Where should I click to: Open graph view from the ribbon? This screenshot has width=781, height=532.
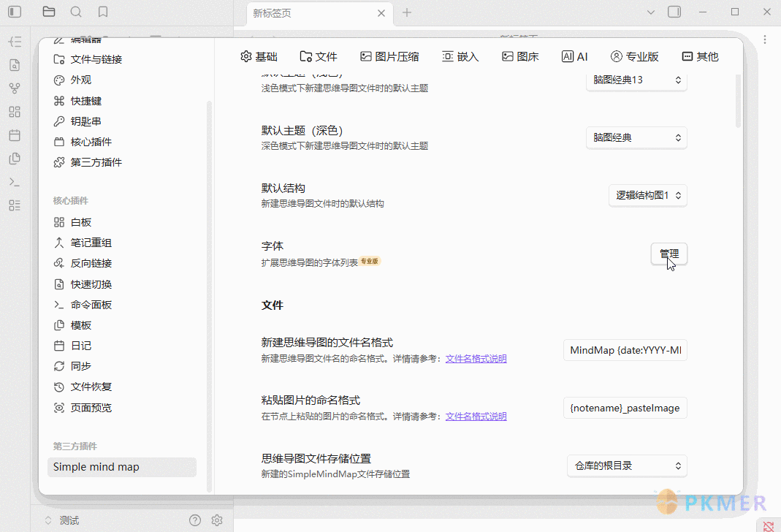click(15, 88)
